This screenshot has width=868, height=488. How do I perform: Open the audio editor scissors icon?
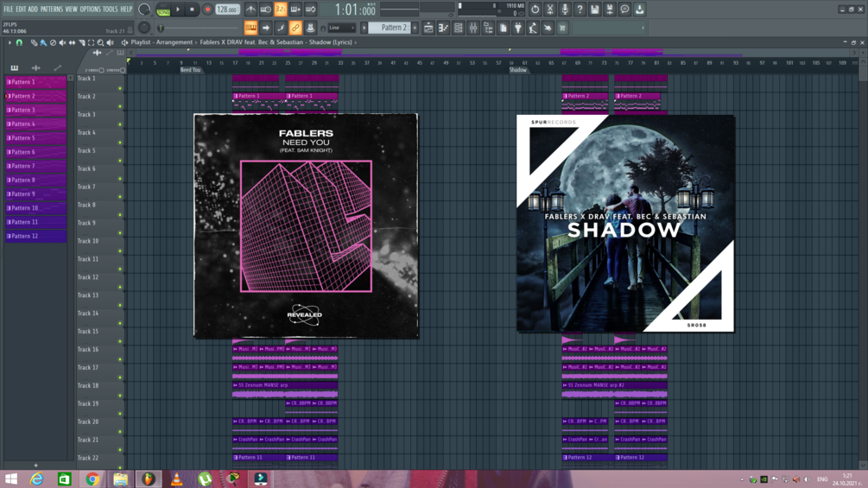tap(549, 10)
